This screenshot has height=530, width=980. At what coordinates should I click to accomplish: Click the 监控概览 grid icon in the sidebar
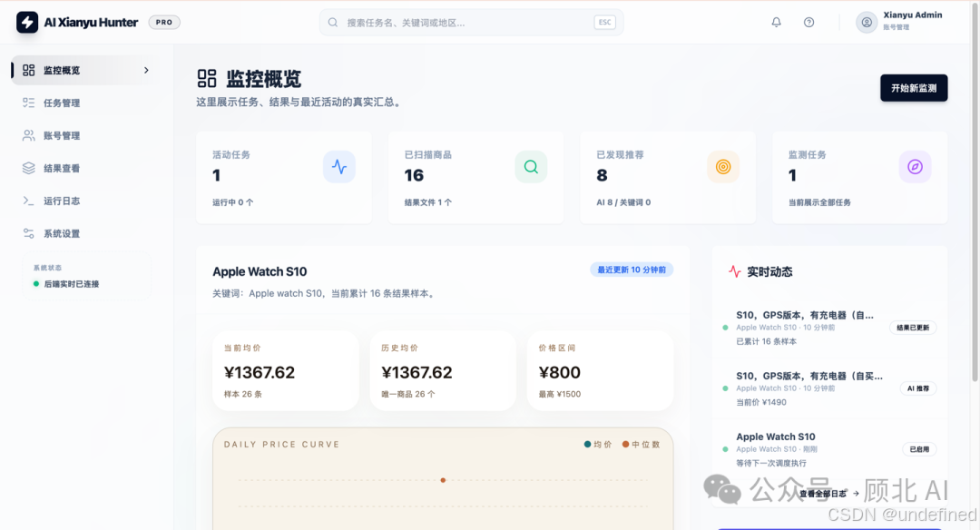tap(29, 70)
